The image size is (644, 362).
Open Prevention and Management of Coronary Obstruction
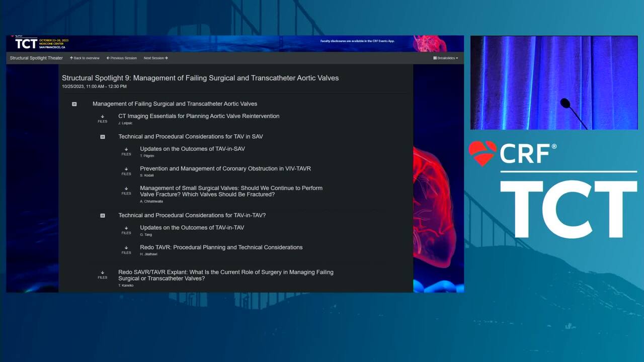coord(225,168)
